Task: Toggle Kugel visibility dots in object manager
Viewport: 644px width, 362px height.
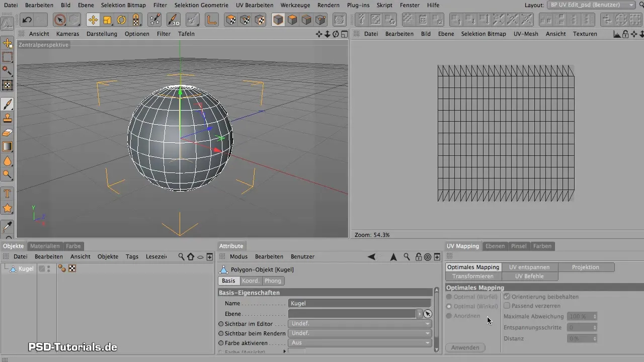Action: click(x=48, y=268)
